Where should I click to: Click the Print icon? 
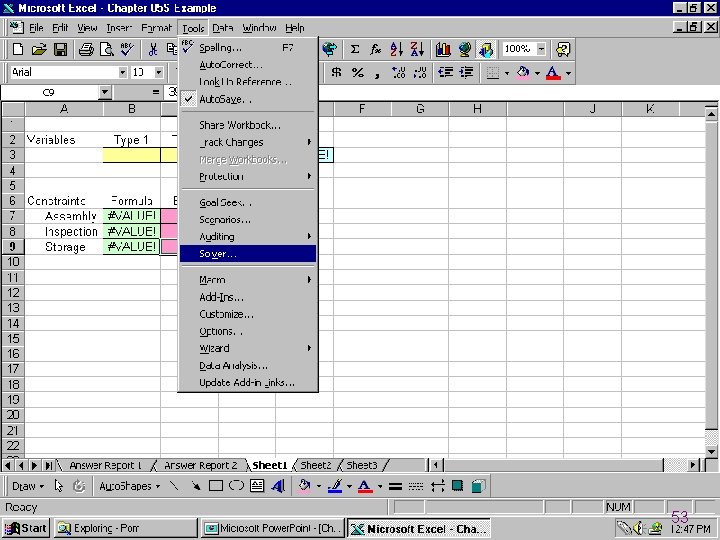86,49
